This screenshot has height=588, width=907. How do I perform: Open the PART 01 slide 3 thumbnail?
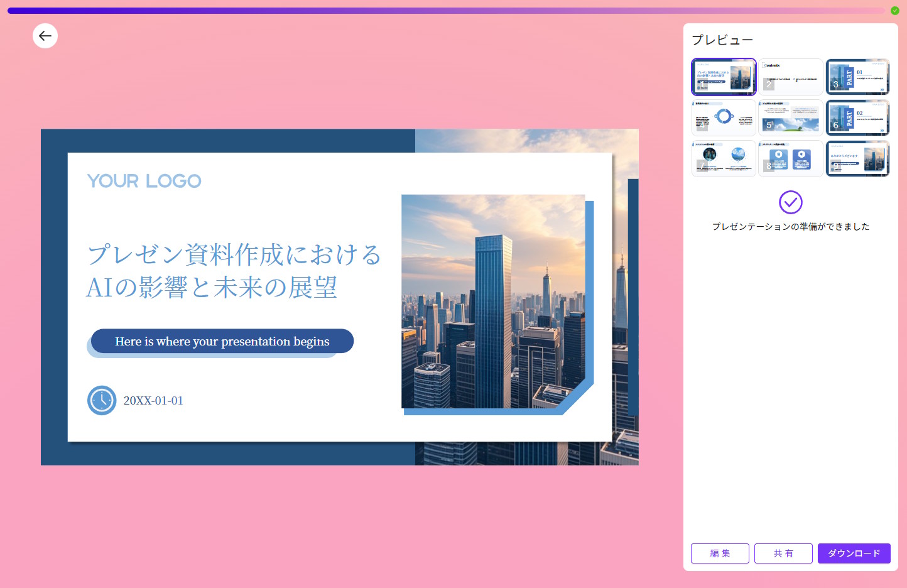pos(857,77)
